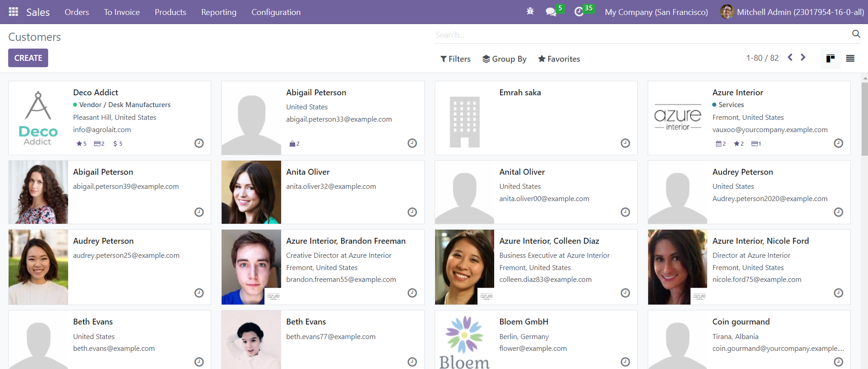Viewport: 868px width, 369px height.
Task: Click star count on Azure Interior card
Action: (739, 143)
